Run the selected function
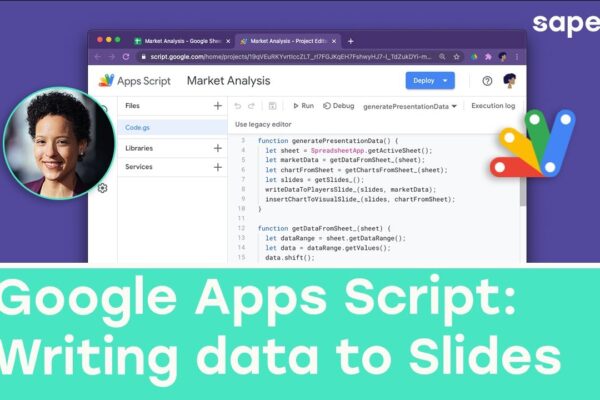The height and width of the screenshot is (400, 600). (x=303, y=106)
